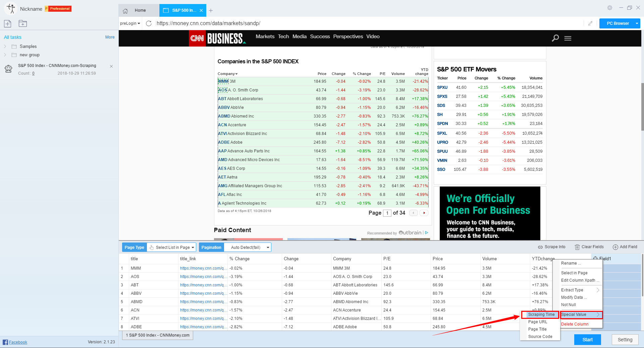This screenshot has height=348, width=644.
Task: Click previous page arrow in S&P table
Action: pos(414,213)
